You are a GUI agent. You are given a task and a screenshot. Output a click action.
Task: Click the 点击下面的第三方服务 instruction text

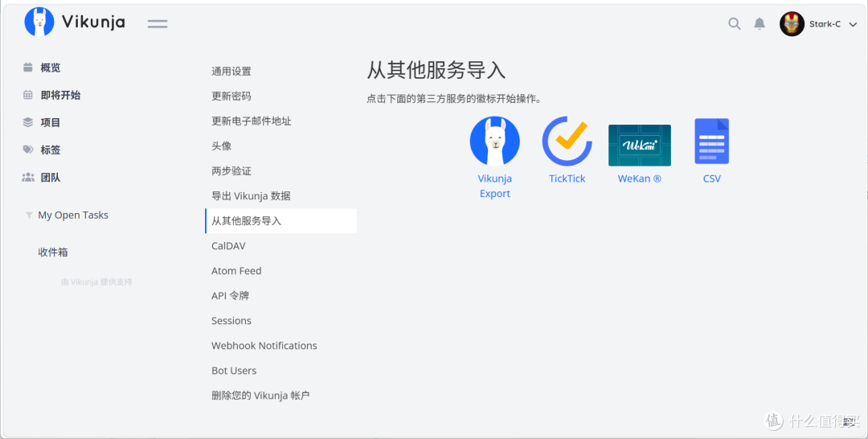(454, 99)
